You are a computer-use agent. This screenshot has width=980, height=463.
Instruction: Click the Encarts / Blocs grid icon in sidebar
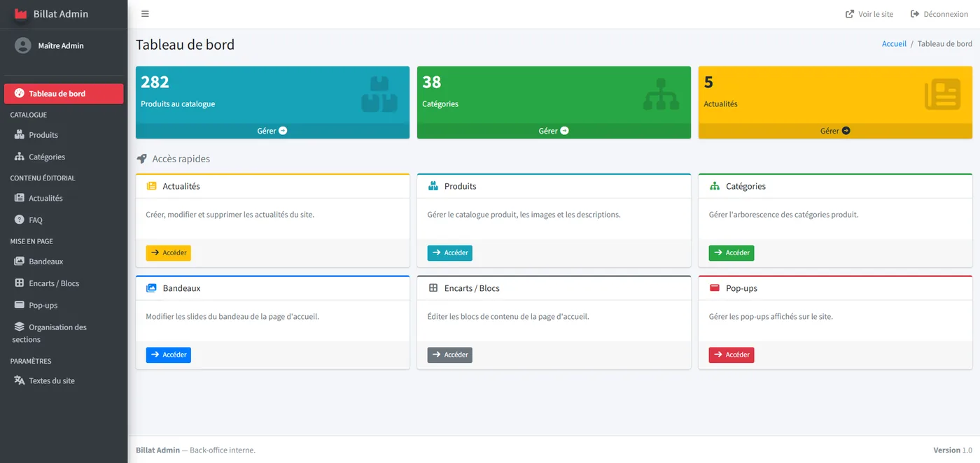coord(20,283)
